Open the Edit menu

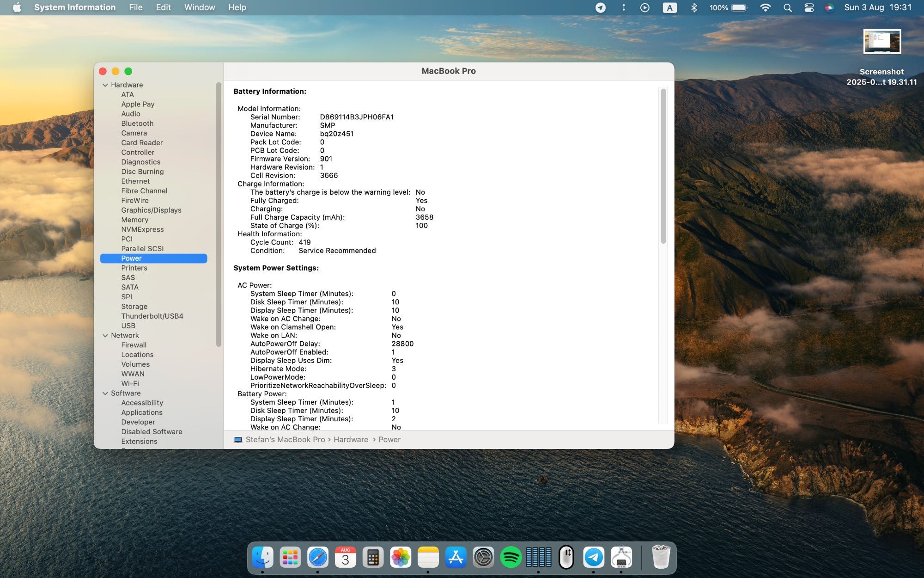163,7
